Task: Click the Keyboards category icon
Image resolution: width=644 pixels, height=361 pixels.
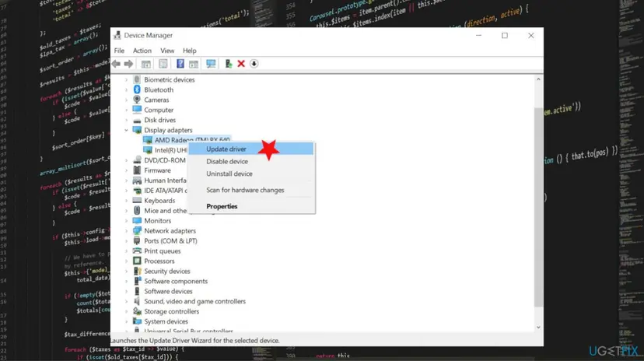Action: (x=137, y=201)
